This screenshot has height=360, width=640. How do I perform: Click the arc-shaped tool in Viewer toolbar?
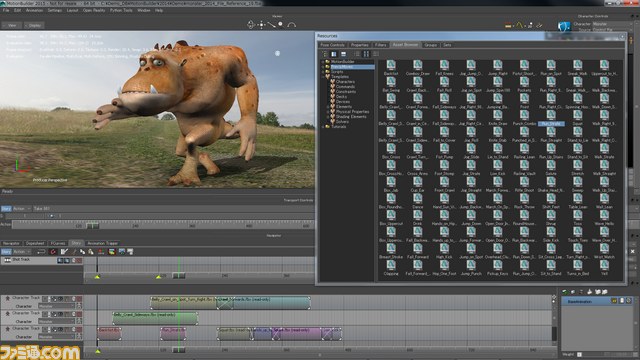[x=291, y=25]
